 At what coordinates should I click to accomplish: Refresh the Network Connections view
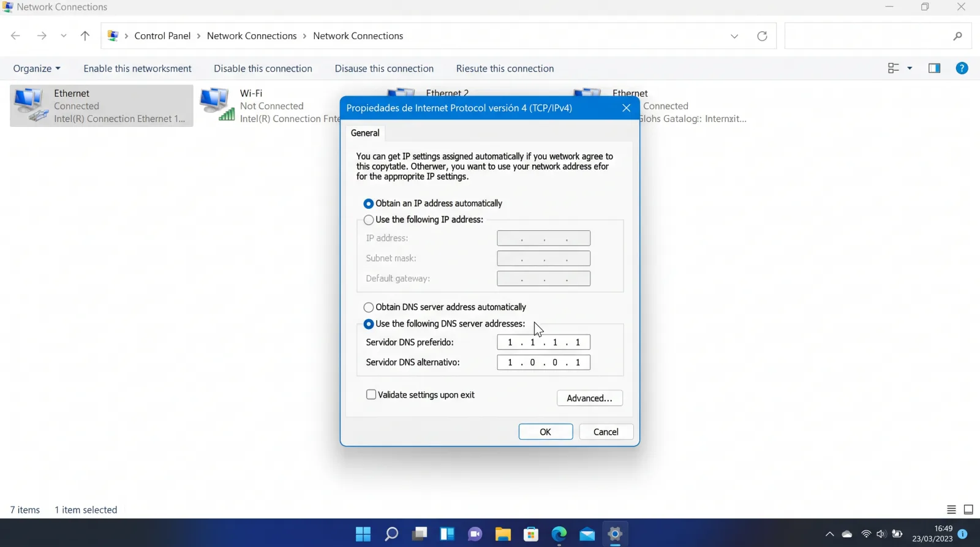(x=762, y=36)
